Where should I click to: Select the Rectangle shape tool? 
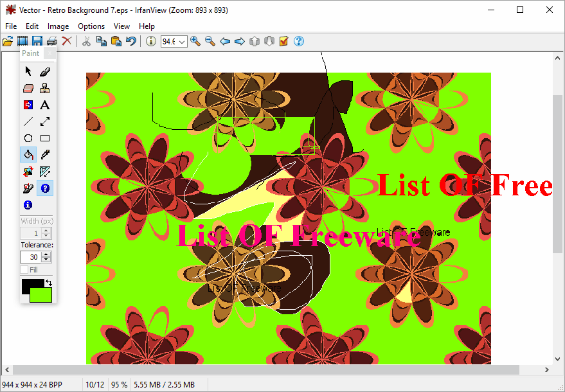click(x=45, y=138)
